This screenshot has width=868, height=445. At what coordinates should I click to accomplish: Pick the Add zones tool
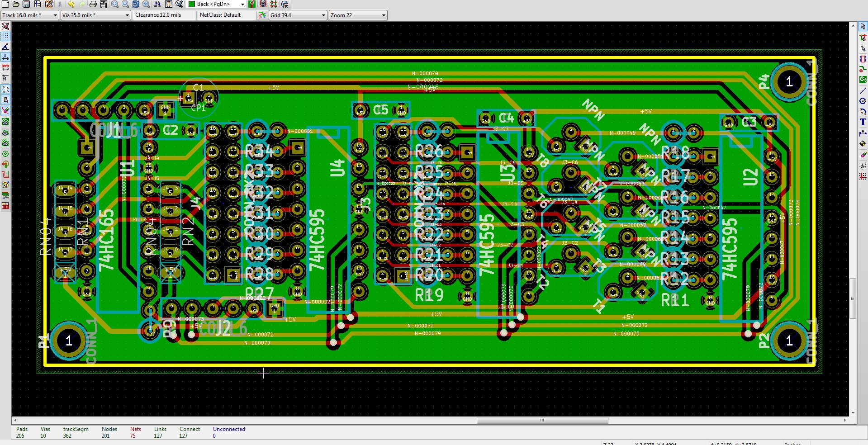[863, 80]
